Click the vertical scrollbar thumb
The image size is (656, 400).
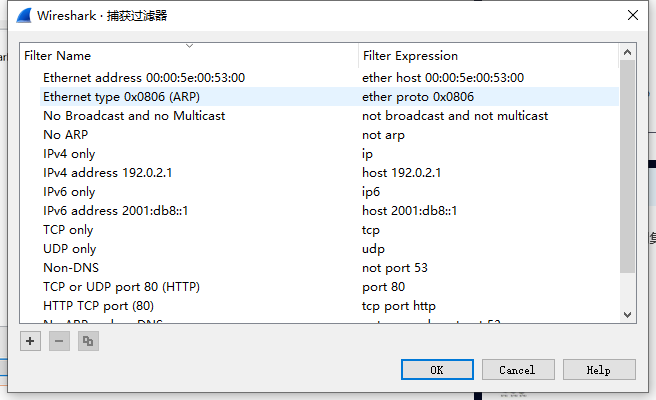(627, 167)
